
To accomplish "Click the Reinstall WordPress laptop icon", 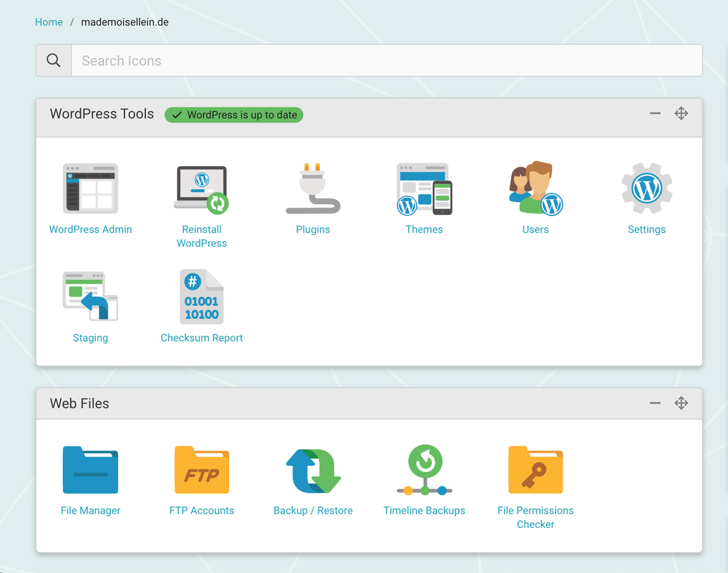I will 201,190.
